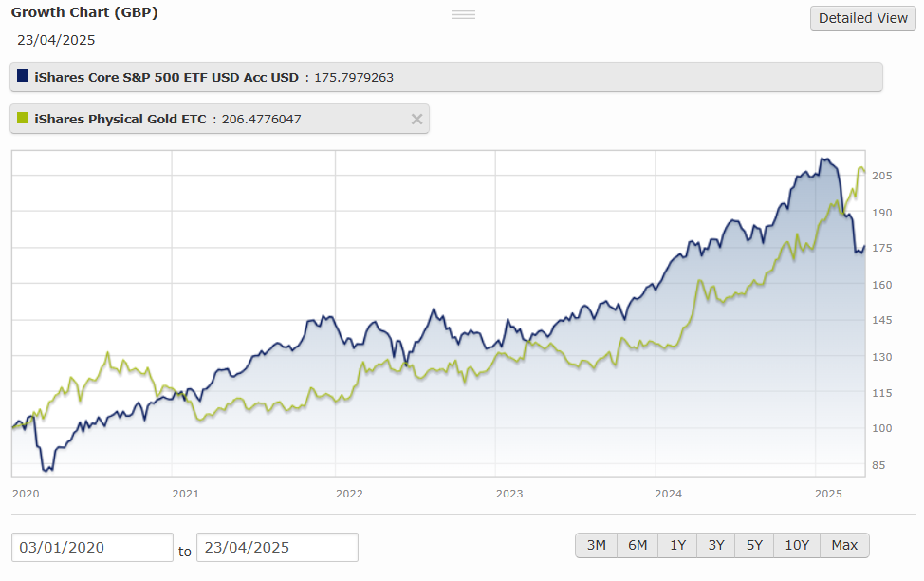Screen dimensions: 924x581
Task: Select the 10Y time range
Action: point(797,545)
